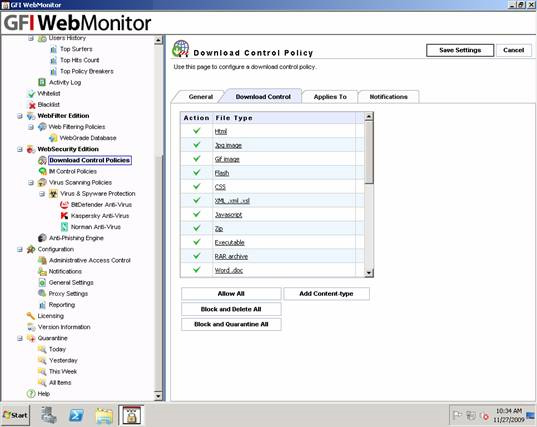Toggle the Html action checkmark

[197, 131]
